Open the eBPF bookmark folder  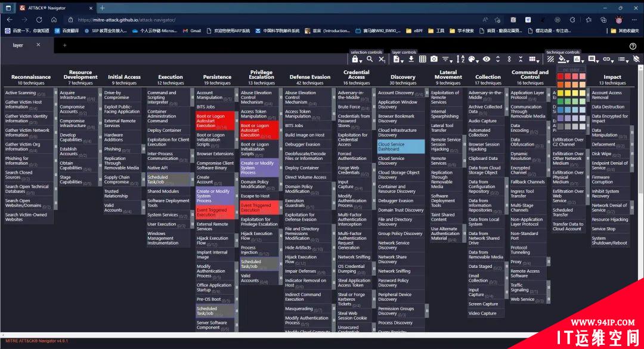pos(414,31)
